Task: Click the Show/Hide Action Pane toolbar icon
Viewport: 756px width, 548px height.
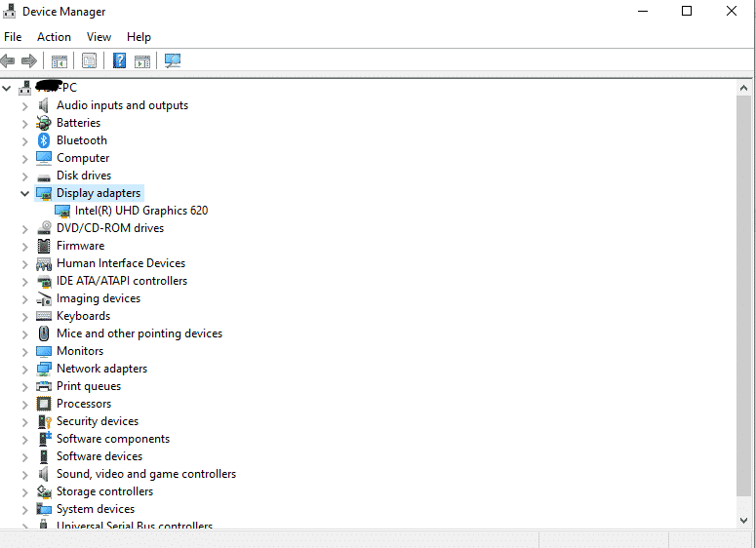Action: click(142, 61)
